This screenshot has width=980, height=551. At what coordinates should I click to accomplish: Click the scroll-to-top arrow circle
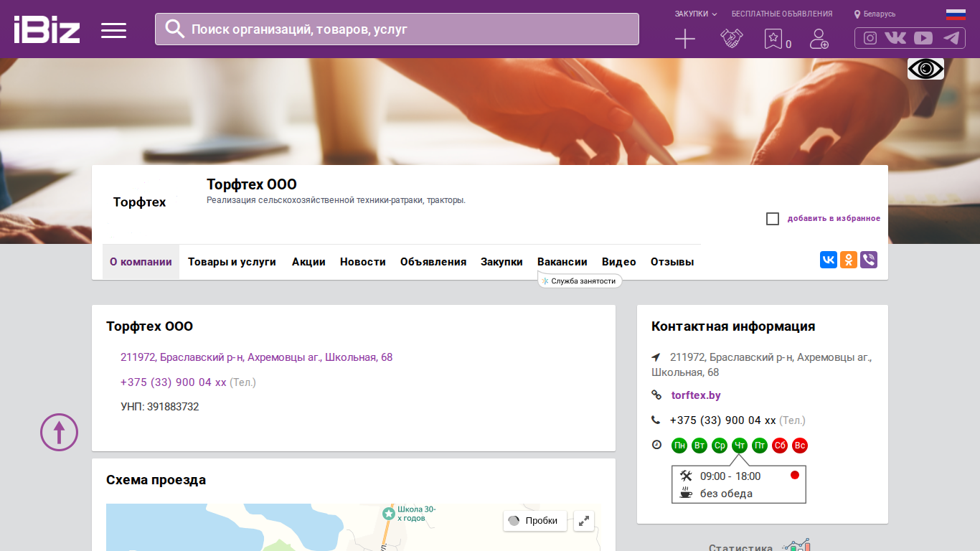click(59, 432)
